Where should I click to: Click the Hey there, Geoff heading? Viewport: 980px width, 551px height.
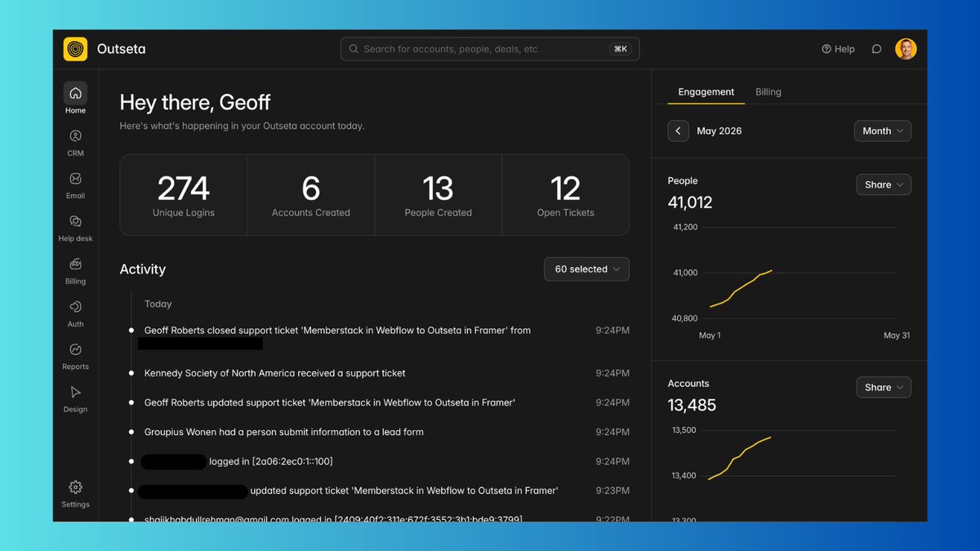coord(195,102)
